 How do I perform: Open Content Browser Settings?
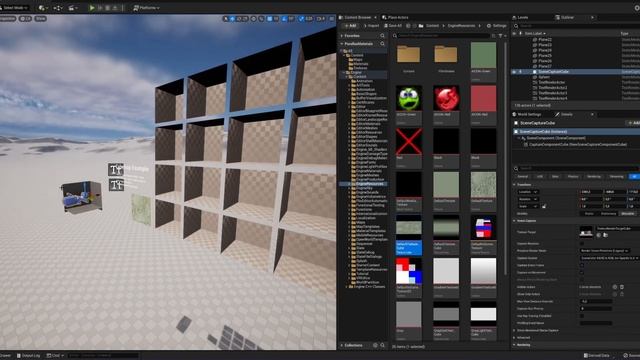point(497,26)
